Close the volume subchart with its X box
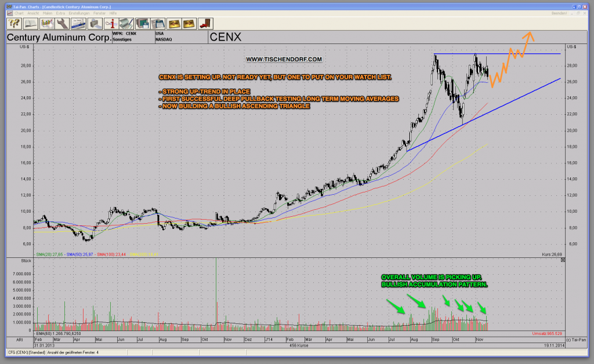Viewport: 594px width, 364px height. 563,260
